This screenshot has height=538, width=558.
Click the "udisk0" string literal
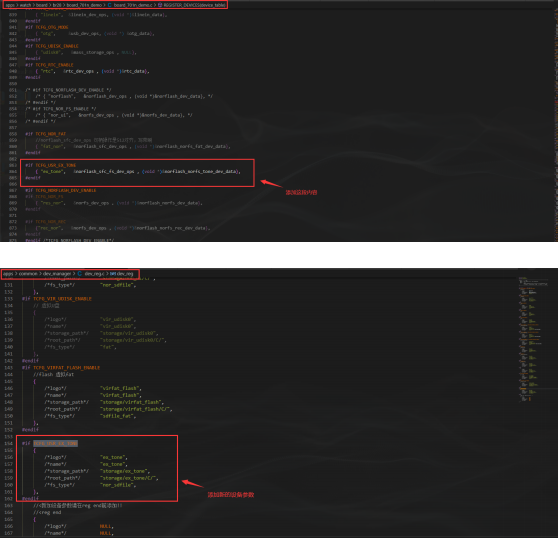(x=52, y=52)
